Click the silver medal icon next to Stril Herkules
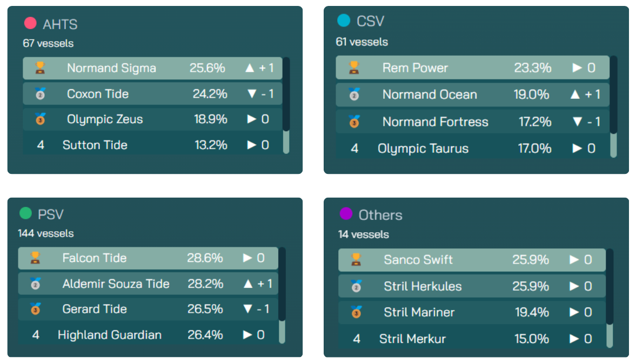The image size is (636, 364). 356,286
